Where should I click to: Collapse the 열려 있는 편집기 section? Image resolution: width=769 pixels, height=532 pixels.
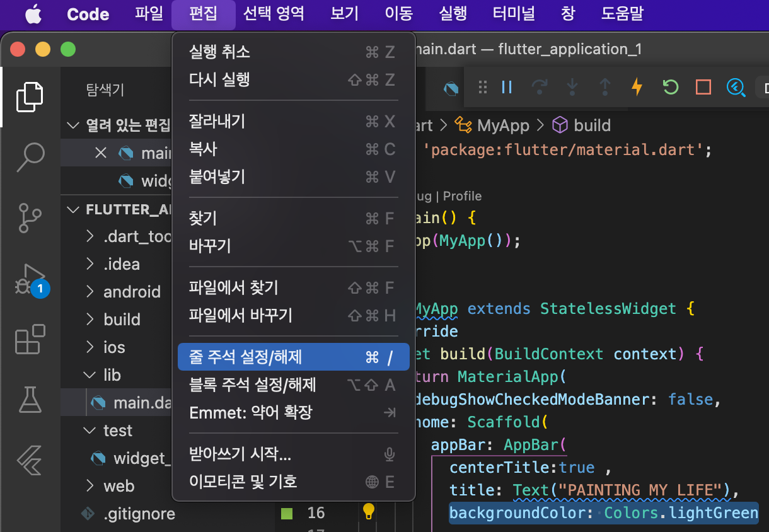click(73, 125)
